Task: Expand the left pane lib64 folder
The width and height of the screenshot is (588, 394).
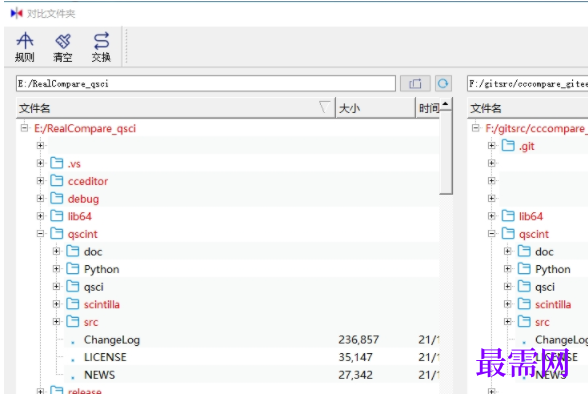Action: [x=40, y=216]
